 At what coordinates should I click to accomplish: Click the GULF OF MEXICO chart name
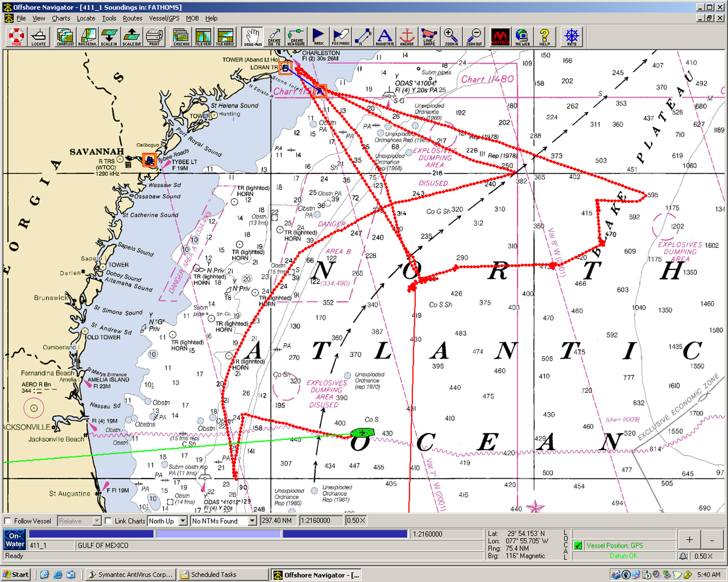point(103,546)
